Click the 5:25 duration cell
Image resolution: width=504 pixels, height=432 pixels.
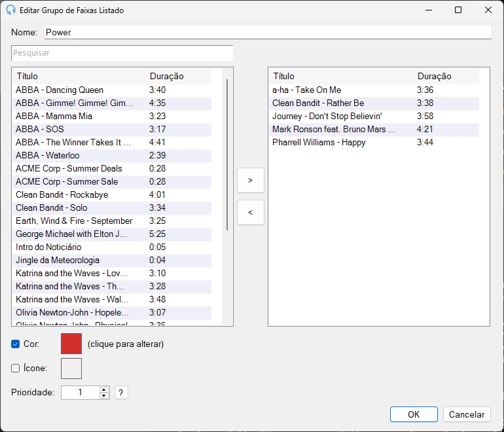pyautogui.click(x=158, y=234)
